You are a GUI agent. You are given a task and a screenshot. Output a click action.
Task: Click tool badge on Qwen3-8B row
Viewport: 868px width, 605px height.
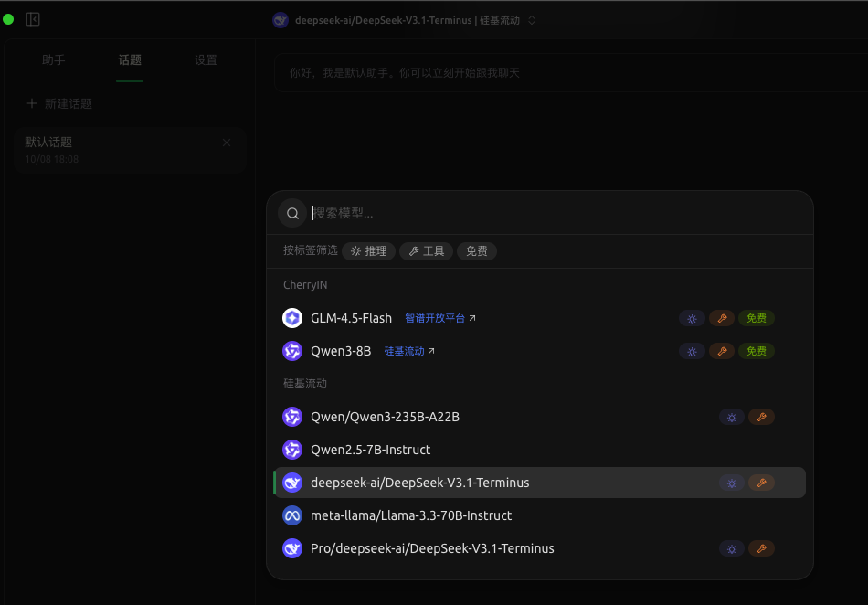pyautogui.click(x=722, y=351)
